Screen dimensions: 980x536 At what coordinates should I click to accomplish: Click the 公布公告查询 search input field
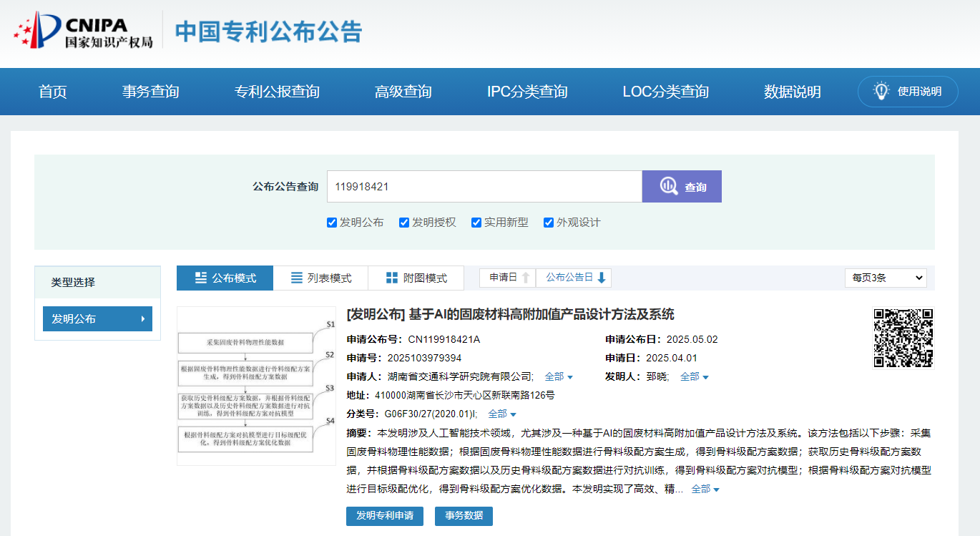point(484,187)
